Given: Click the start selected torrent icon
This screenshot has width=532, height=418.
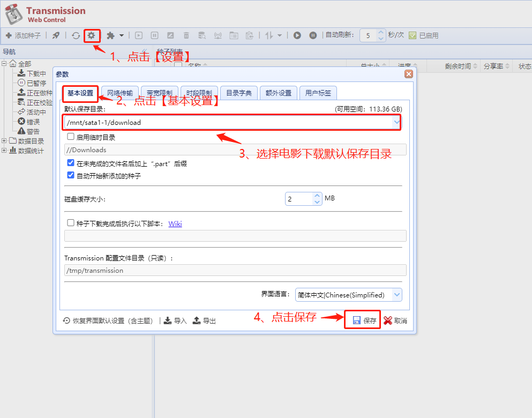Looking at the screenshot, I should pyautogui.click(x=139, y=35).
